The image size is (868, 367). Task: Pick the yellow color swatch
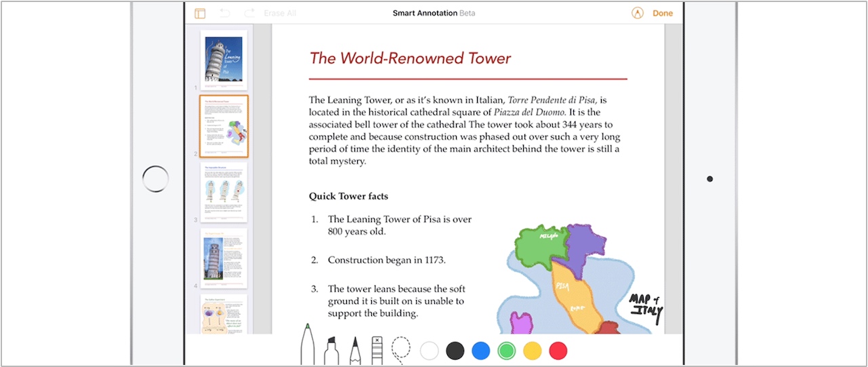click(533, 351)
